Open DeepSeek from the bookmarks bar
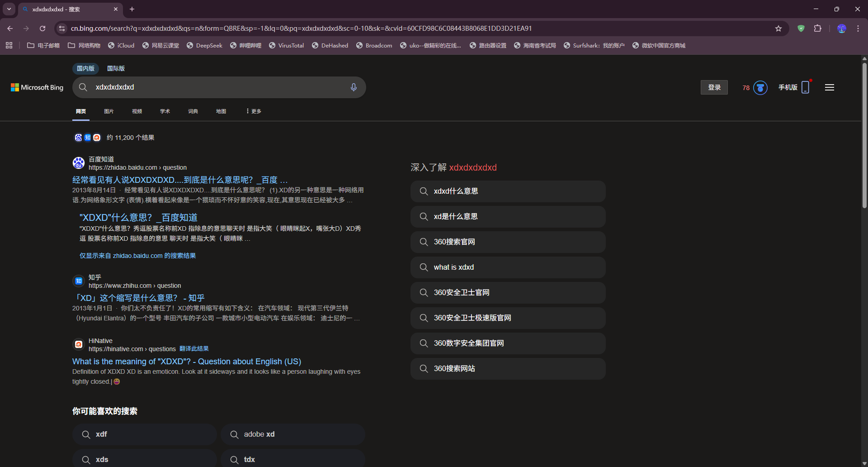Screen dimensions: 868x467 click(x=204, y=45)
